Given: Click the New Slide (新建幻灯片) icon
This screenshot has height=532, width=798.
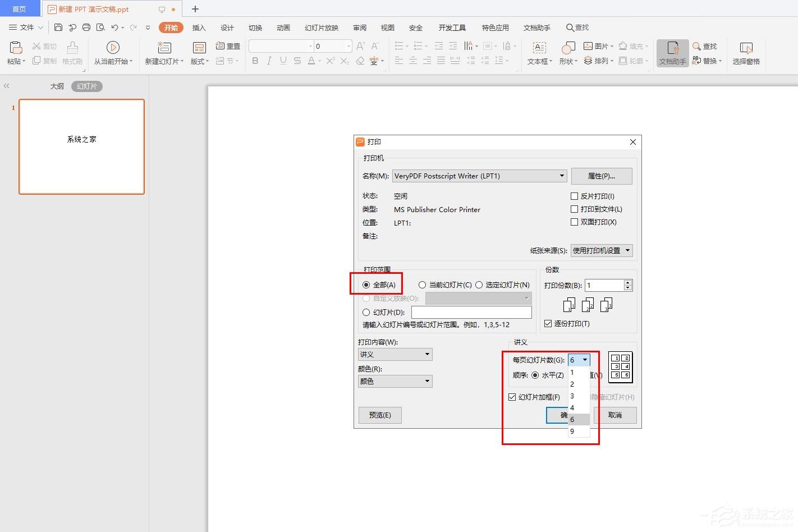Looking at the screenshot, I should [x=164, y=48].
